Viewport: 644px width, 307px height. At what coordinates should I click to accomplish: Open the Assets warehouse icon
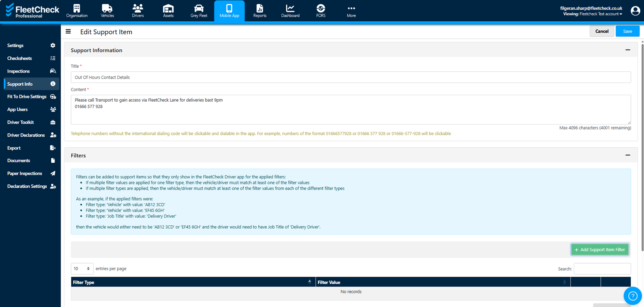[168, 9]
